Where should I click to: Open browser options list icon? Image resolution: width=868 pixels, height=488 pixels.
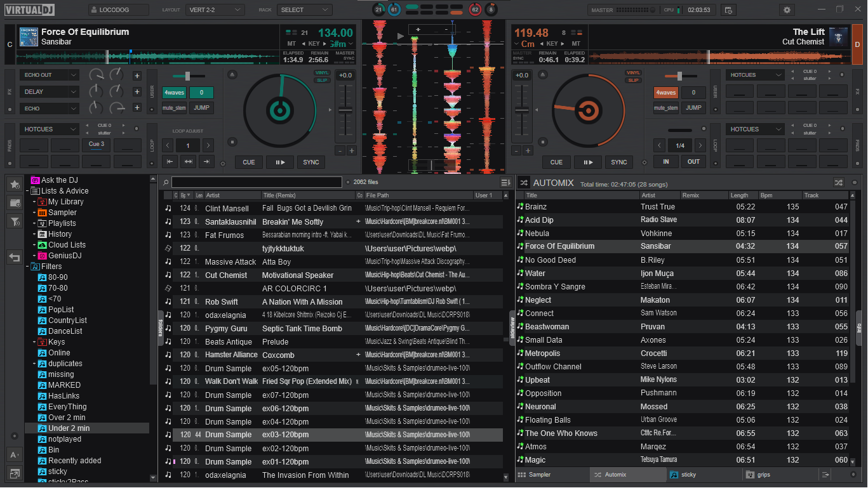coord(505,182)
